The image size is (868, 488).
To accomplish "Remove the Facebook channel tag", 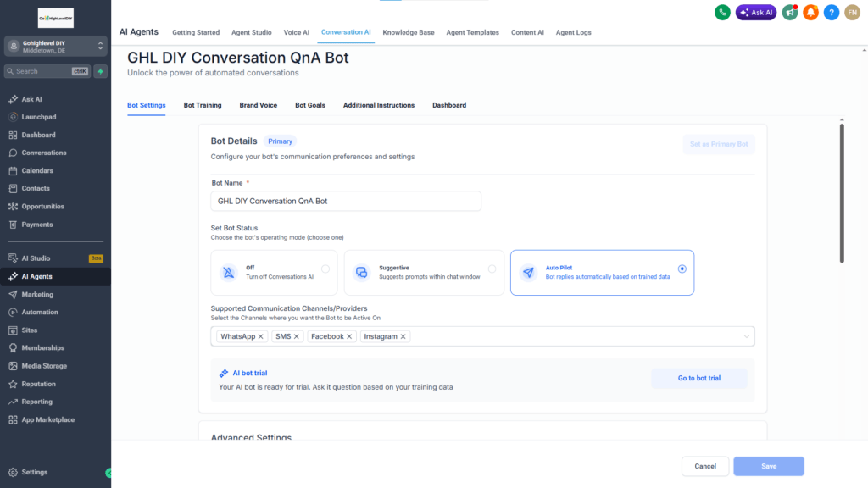I will tap(349, 336).
